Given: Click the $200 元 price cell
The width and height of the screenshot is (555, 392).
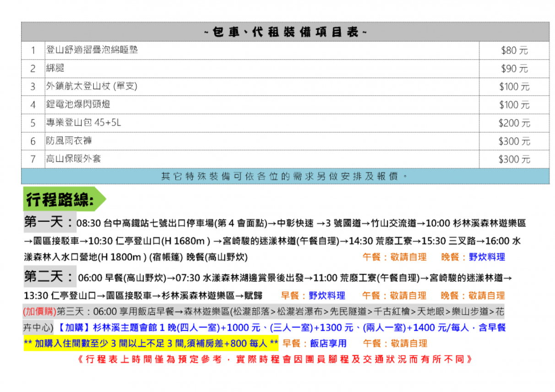Looking at the screenshot, I should [514, 123].
